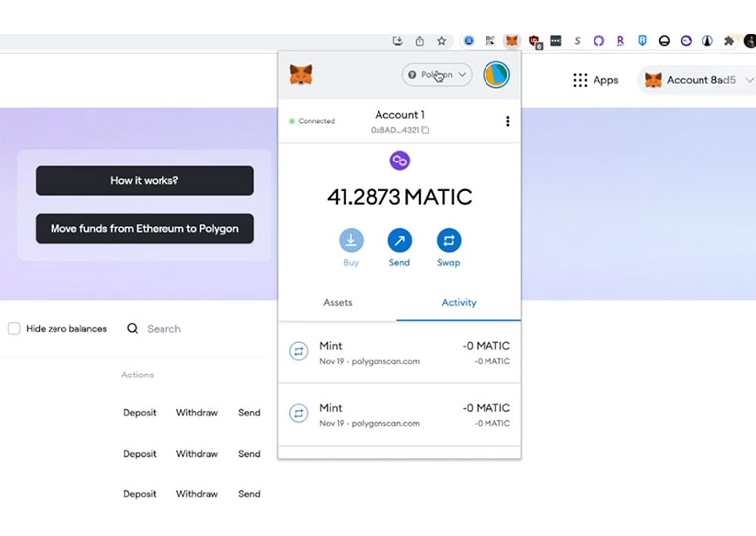Screen dimensions: 756x536
Task: Open the Extensions puzzle piece menu
Action: 729,41
